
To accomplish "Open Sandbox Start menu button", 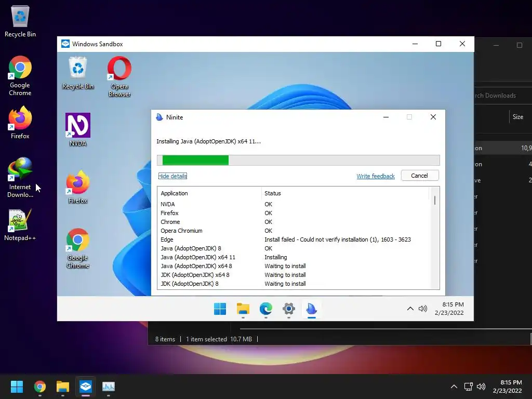I will pyautogui.click(x=220, y=309).
